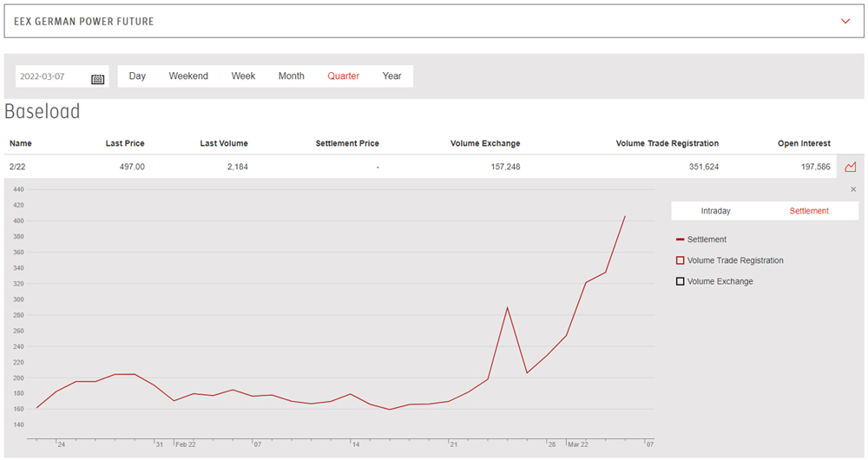Select the Day period tab

[x=137, y=76]
